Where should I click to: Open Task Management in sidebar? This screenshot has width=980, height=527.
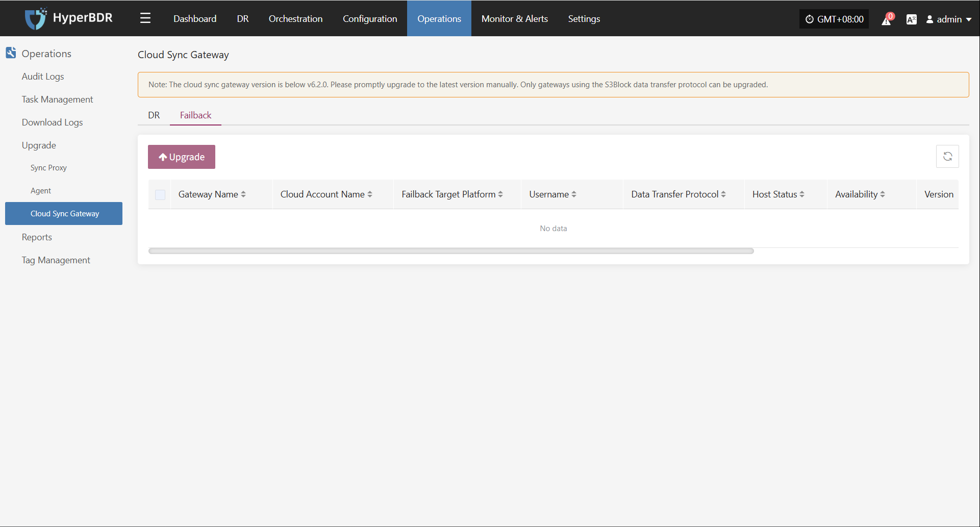57,99
